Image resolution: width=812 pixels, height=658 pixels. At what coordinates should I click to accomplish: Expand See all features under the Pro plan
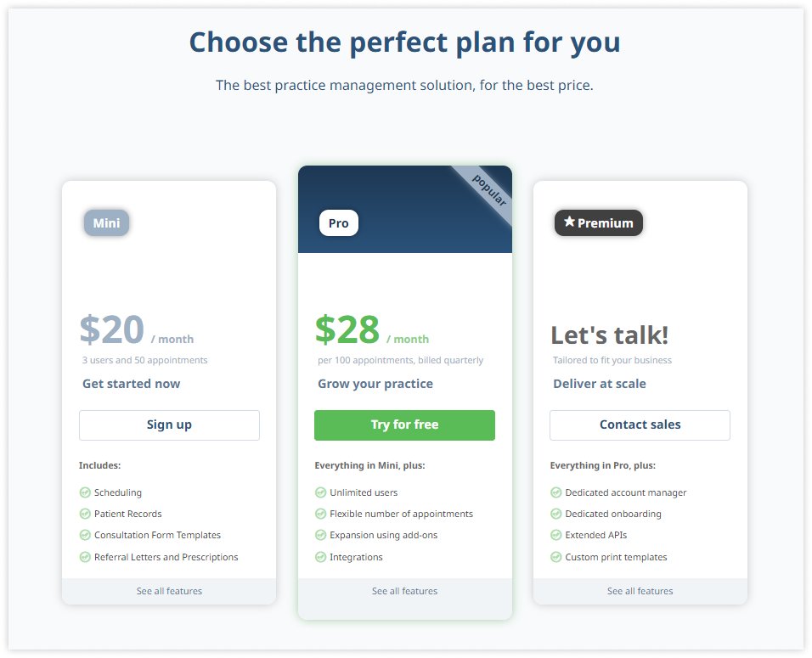(404, 591)
